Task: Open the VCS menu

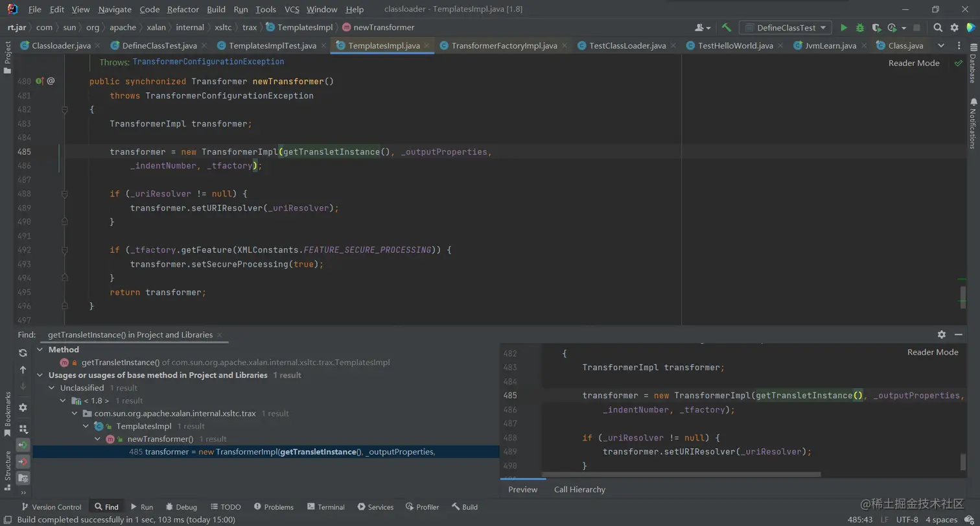Action: pos(292,10)
